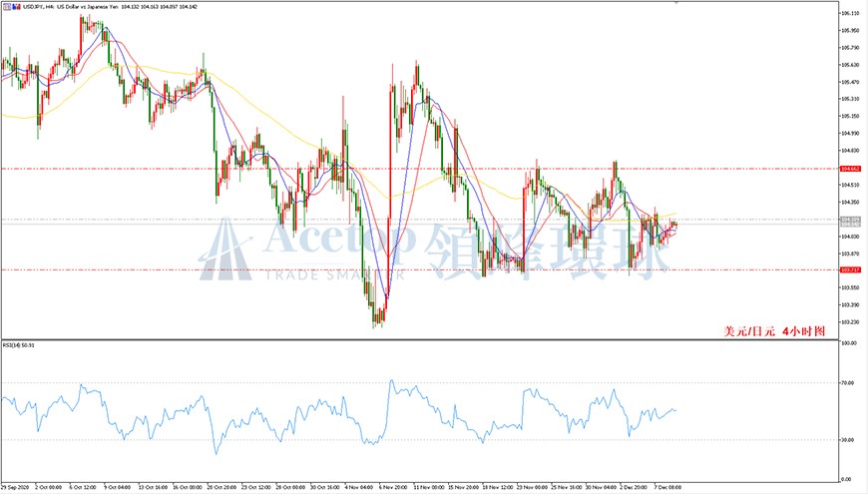Select the 104.662 red resistance level tag
Image resolution: width=868 pixels, height=494 pixels.
(x=850, y=169)
